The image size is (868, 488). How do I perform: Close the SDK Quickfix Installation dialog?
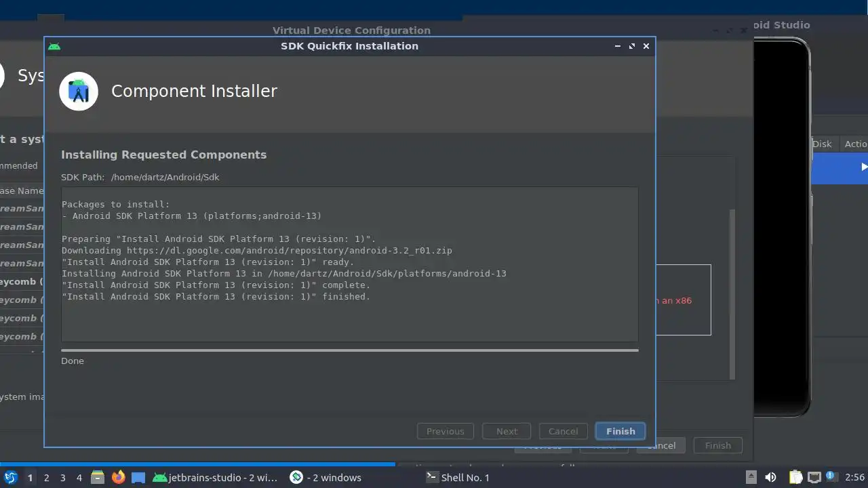pyautogui.click(x=646, y=46)
